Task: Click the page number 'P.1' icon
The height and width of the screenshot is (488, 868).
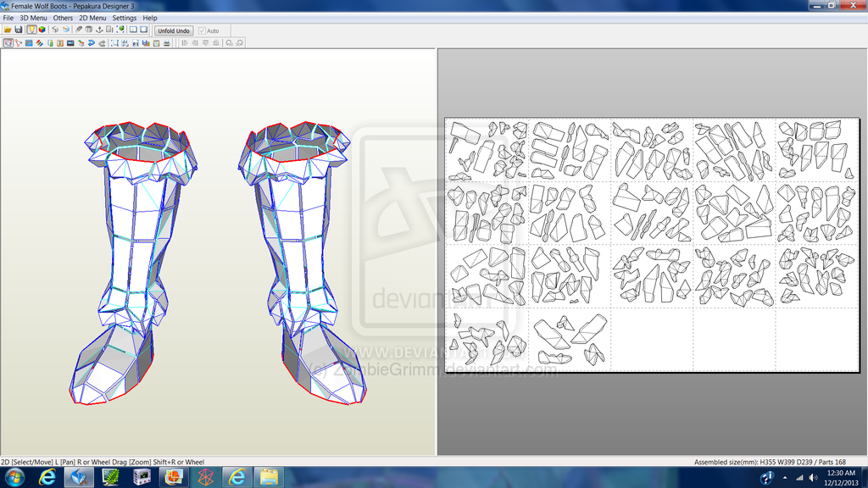Action: pyautogui.click(x=136, y=43)
